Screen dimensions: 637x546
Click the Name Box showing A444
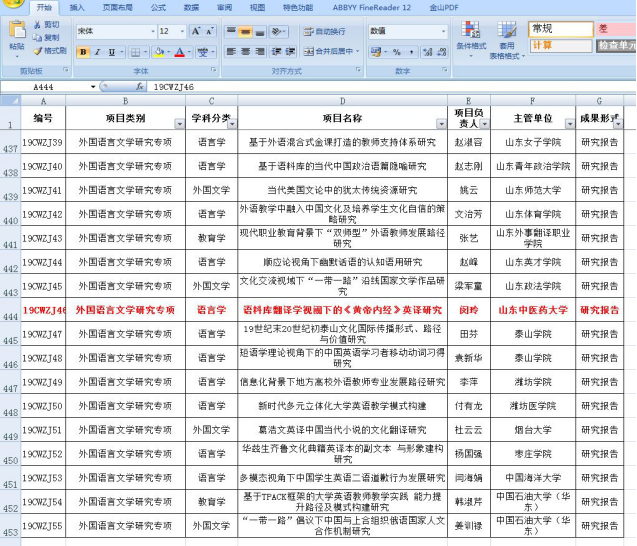pyautogui.click(x=45, y=88)
